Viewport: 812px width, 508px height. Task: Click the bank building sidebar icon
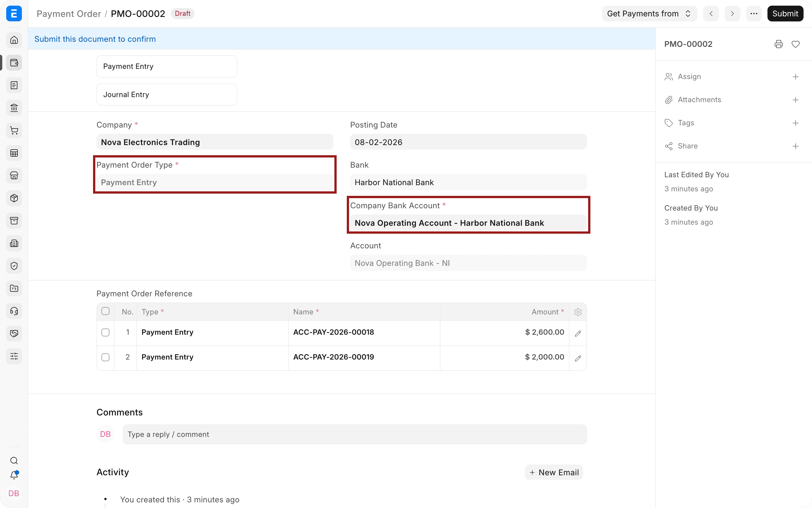14,108
